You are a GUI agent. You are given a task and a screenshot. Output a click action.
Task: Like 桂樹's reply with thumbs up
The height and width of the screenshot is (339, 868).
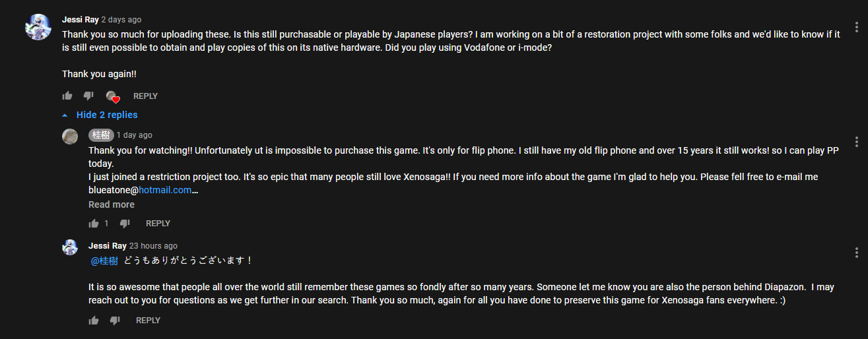click(94, 224)
